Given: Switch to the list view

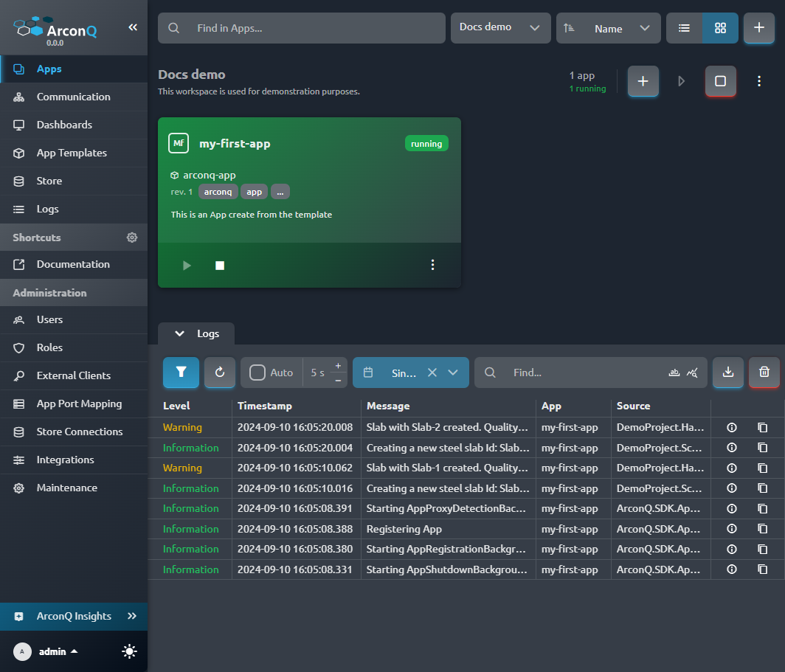Looking at the screenshot, I should [685, 28].
